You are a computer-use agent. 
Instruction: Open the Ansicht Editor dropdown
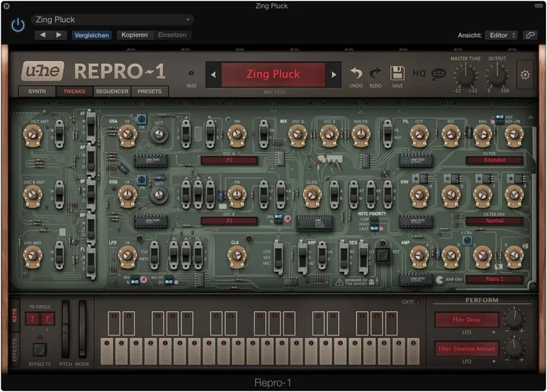(501, 35)
